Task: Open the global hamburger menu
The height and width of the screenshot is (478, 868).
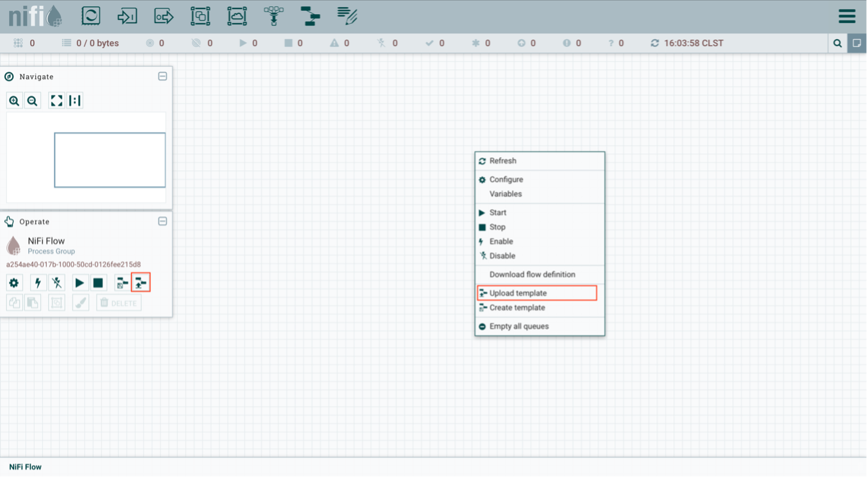Action: point(847,15)
